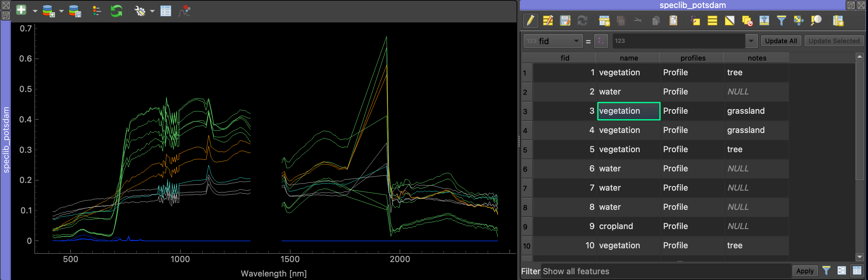
Task: Click the Update Selected button
Action: click(x=834, y=41)
